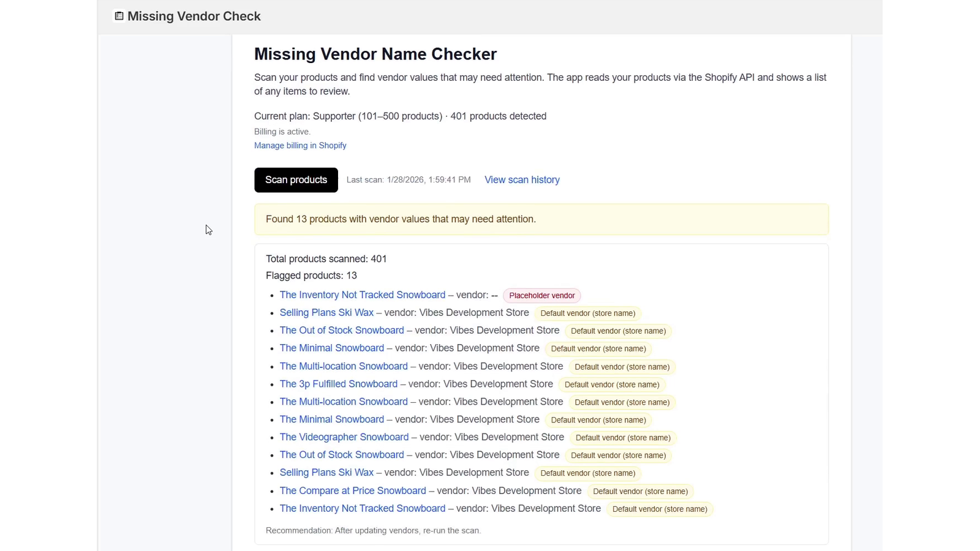
Task: Click the Missing Vendor Check page title
Action: 194,17
